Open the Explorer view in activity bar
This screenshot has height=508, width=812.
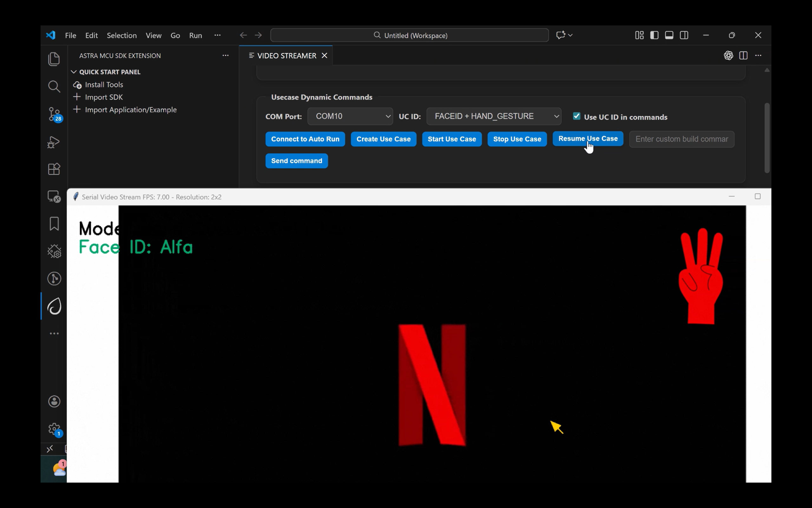[x=54, y=59]
